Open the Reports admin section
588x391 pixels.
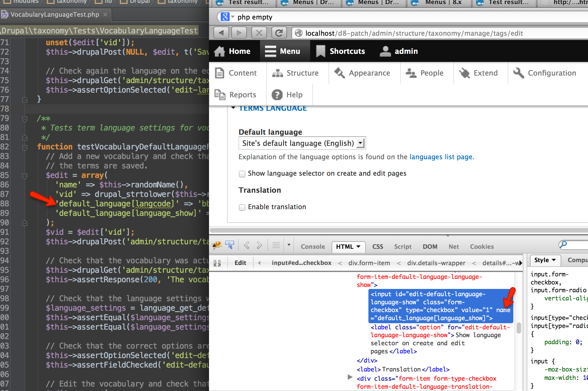tap(235, 95)
